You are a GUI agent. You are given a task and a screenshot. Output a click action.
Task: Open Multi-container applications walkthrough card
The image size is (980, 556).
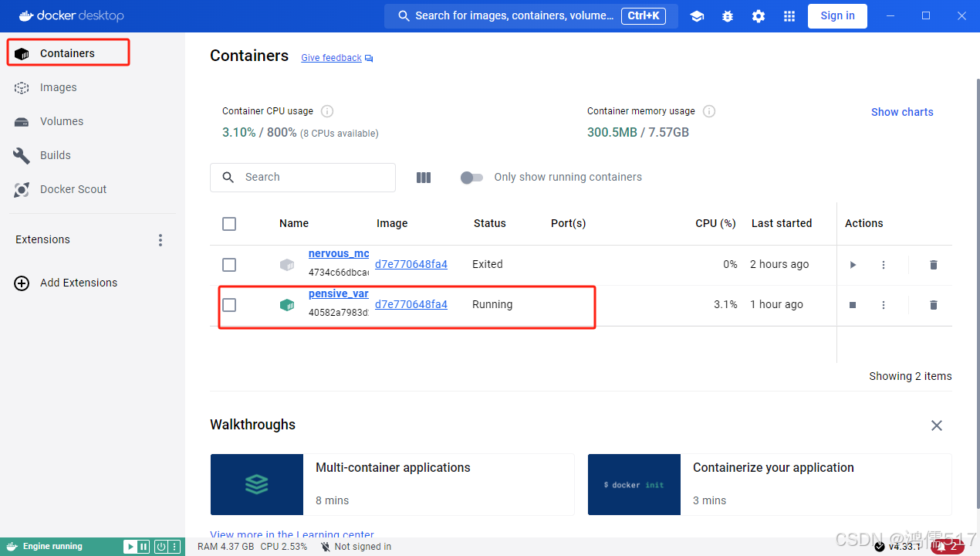click(x=392, y=484)
